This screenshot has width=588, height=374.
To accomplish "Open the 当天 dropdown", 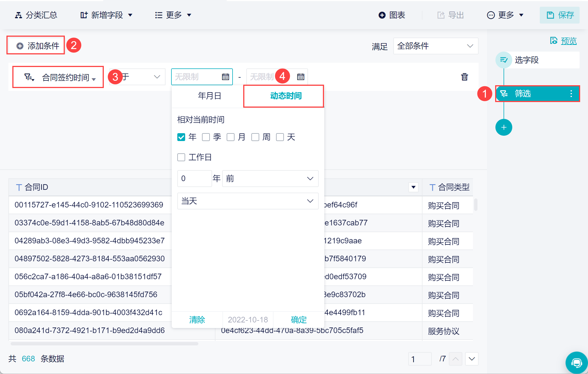I will click(247, 201).
